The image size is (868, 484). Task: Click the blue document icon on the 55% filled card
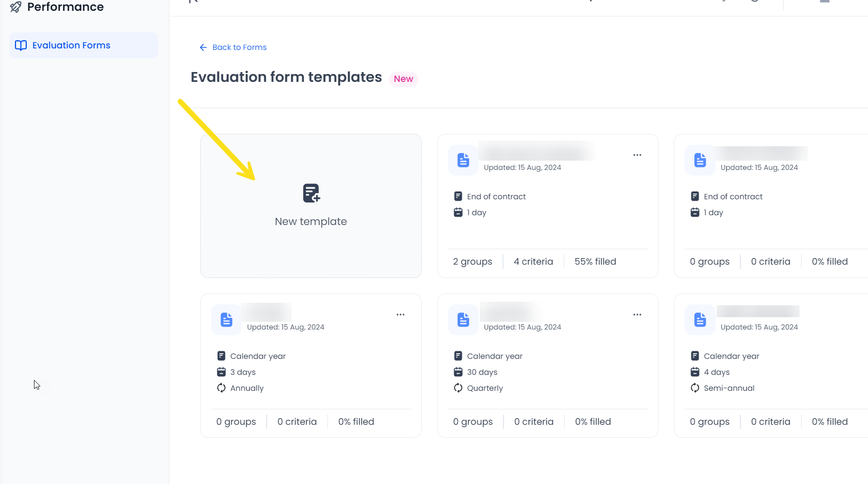(x=463, y=160)
